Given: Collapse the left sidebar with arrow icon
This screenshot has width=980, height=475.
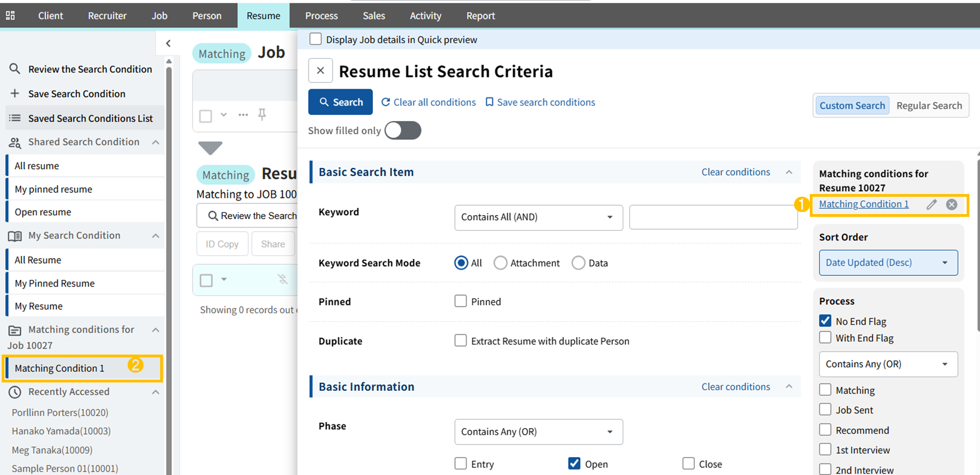Looking at the screenshot, I should click(x=168, y=43).
